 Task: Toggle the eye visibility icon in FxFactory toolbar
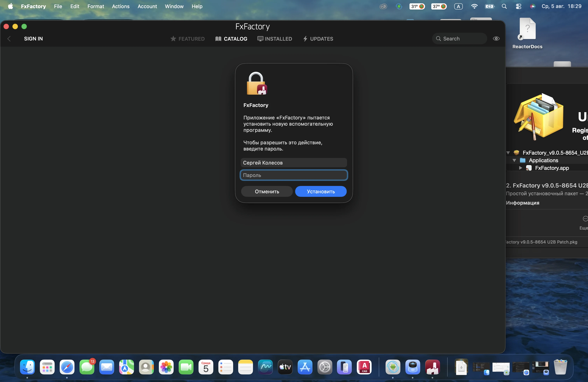click(x=496, y=39)
